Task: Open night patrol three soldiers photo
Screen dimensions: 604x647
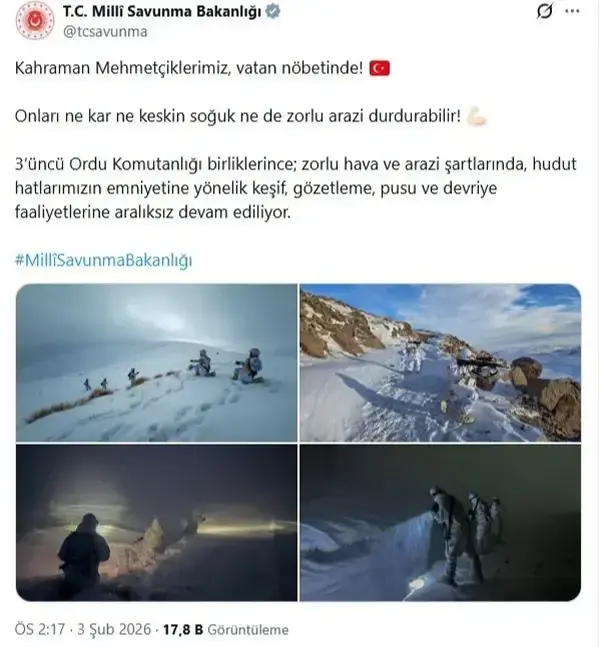Action: pos(440,522)
